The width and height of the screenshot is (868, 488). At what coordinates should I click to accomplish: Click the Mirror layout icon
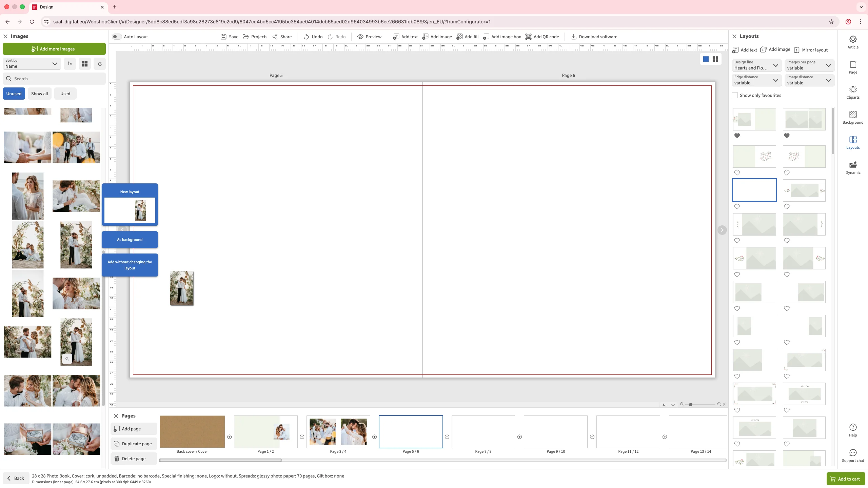[x=796, y=50]
